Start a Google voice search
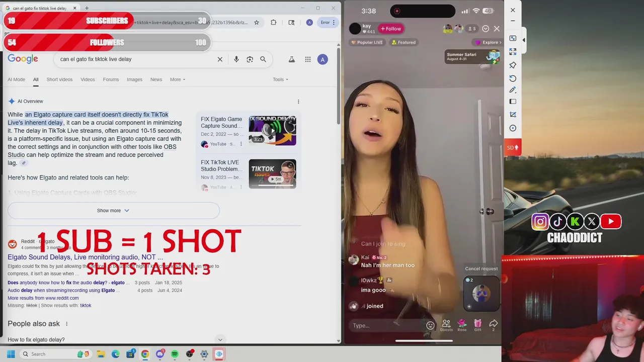Screen dimensions: 644x362 click(x=236, y=59)
